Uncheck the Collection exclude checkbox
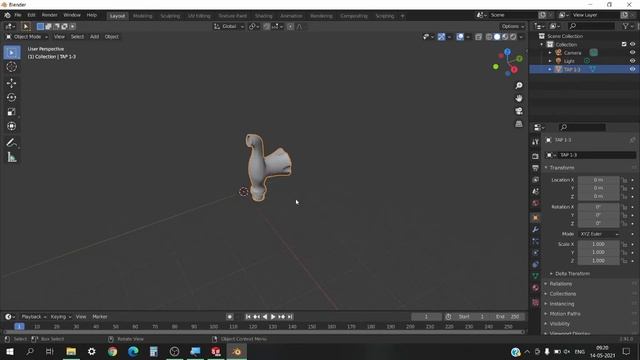 tap(624, 44)
